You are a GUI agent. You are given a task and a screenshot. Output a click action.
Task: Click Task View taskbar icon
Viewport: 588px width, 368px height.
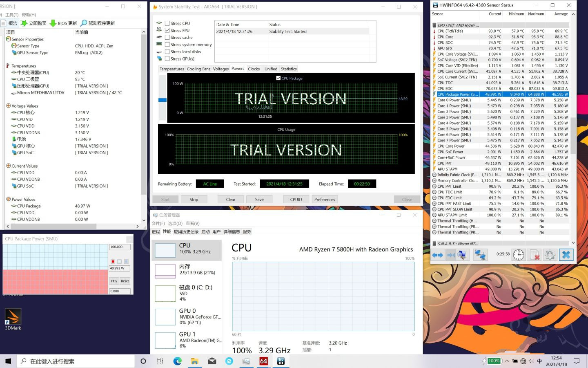[160, 361]
